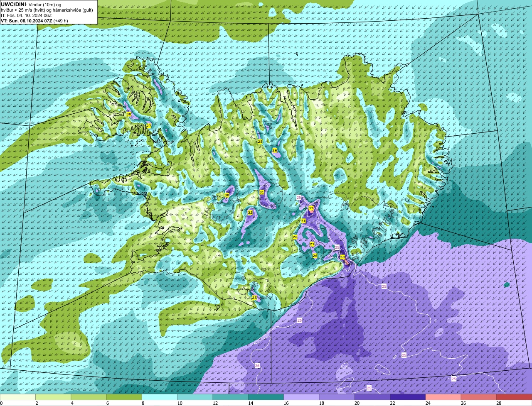
Task: Click the 'VT: Sun. 06.10.2024 07Z' valid time
Action: click(x=26, y=20)
